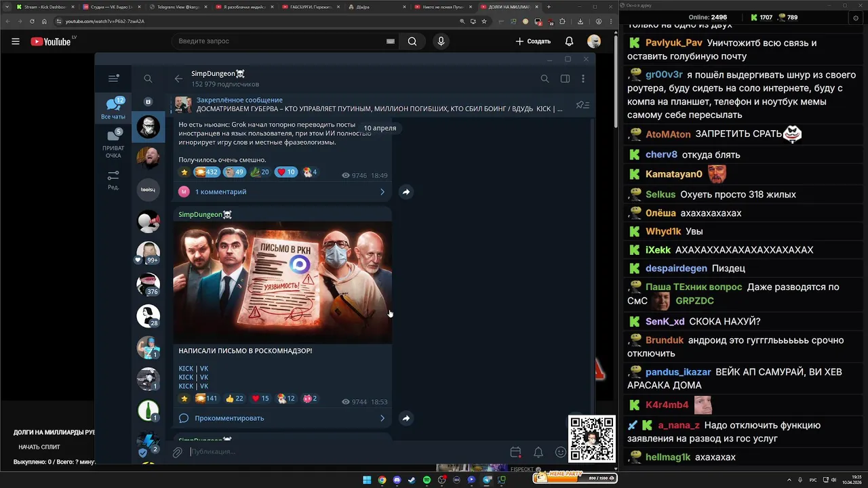Open 'ПИСЬМО В РКН' post image

(x=283, y=282)
